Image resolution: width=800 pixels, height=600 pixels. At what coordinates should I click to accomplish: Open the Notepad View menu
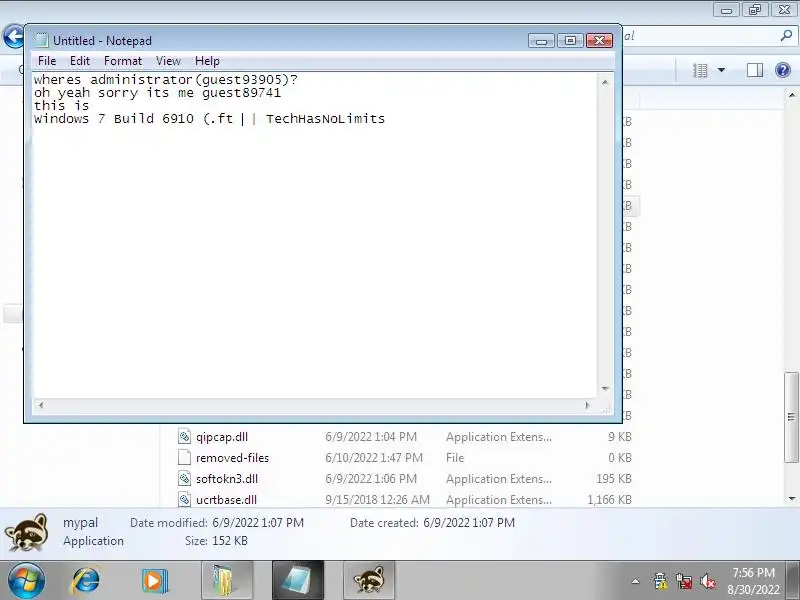click(168, 61)
